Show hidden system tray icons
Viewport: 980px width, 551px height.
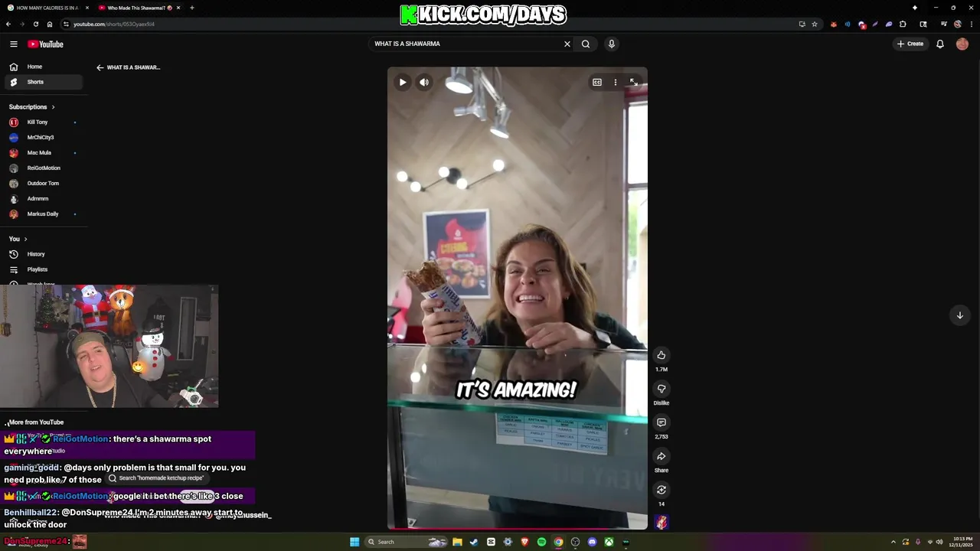pos(893,542)
